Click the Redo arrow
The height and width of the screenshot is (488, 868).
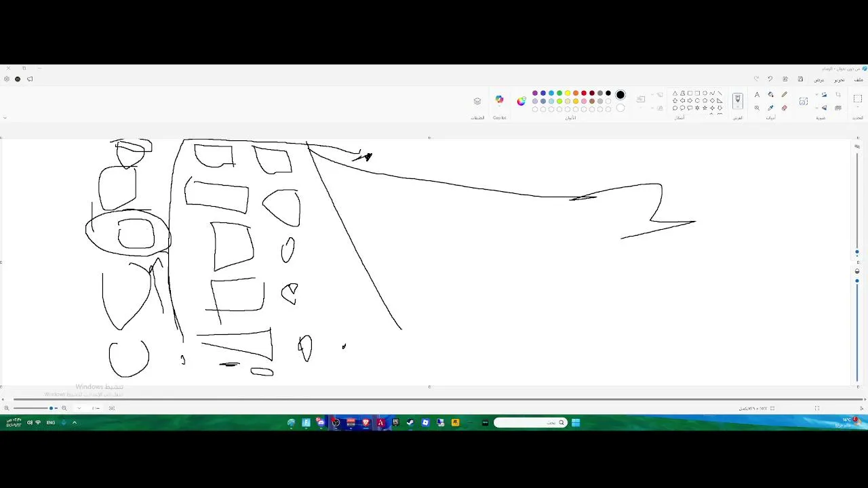coord(756,79)
